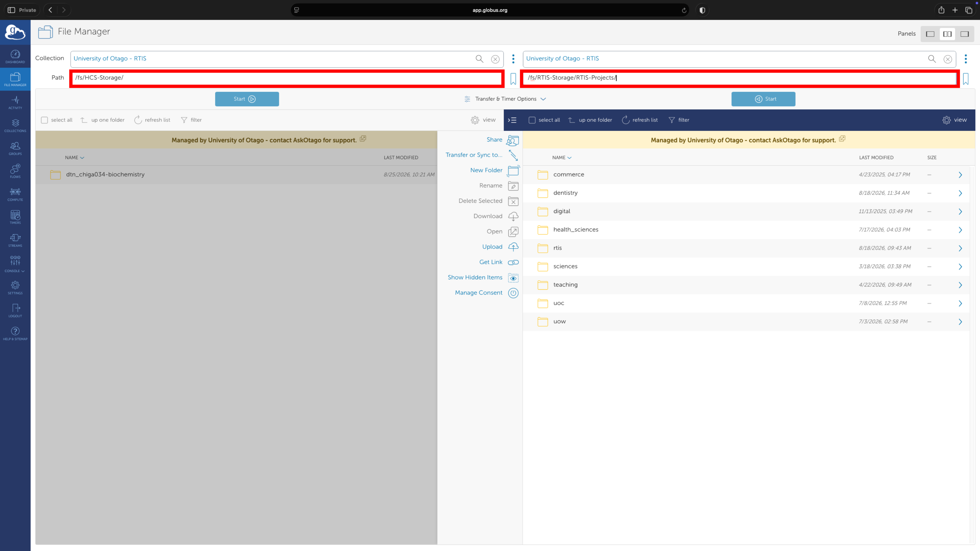Open the commerce folder chevron
This screenshot has height=551, width=980.
(960, 175)
